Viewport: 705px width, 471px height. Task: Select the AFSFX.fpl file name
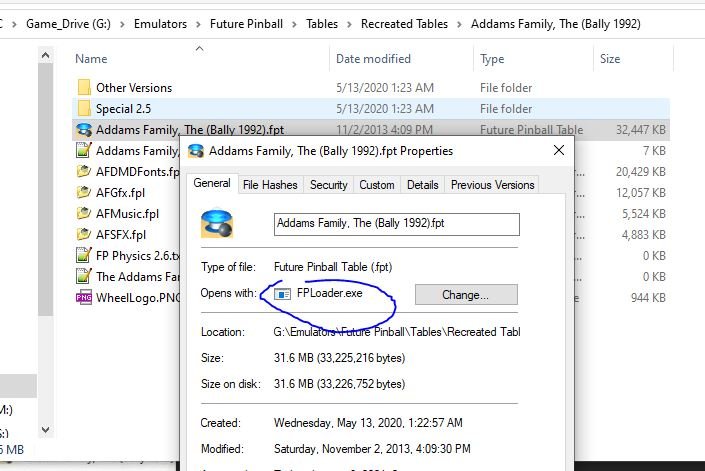[121, 235]
